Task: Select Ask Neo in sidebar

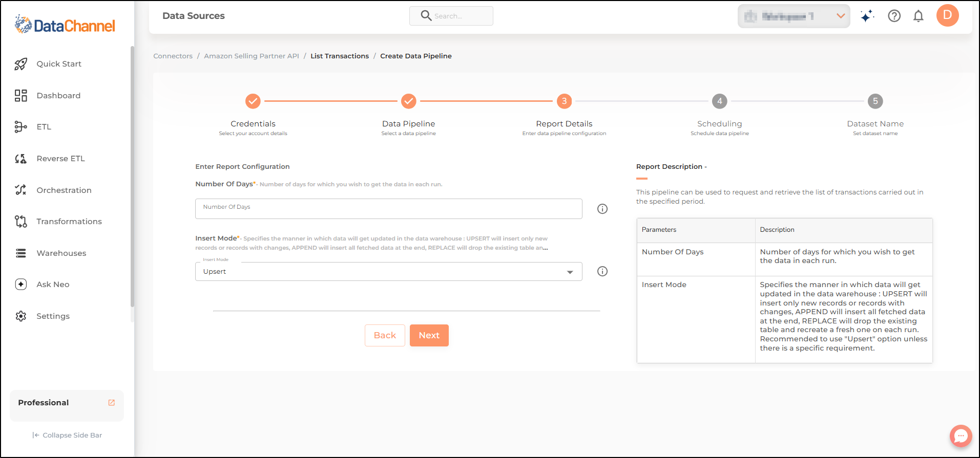Action: 53,285
